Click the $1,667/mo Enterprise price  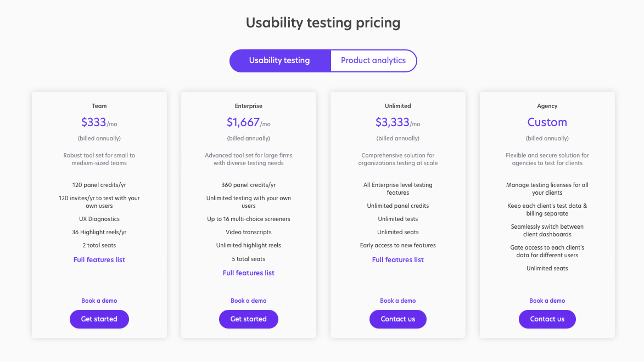pyautogui.click(x=249, y=122)
